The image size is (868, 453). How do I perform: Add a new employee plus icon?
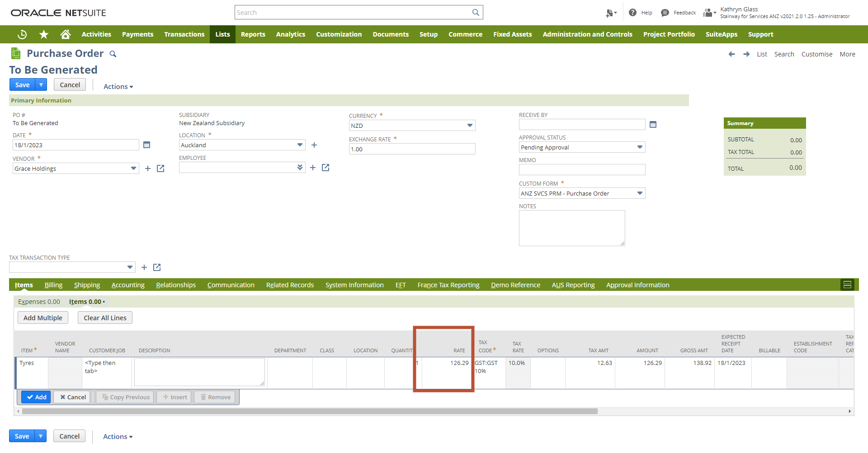313,168
